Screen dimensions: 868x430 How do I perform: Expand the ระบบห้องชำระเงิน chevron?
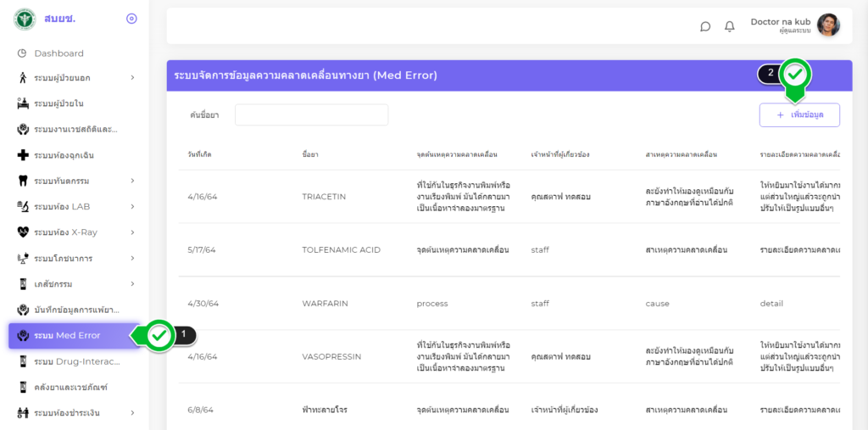tap(132, 413)
